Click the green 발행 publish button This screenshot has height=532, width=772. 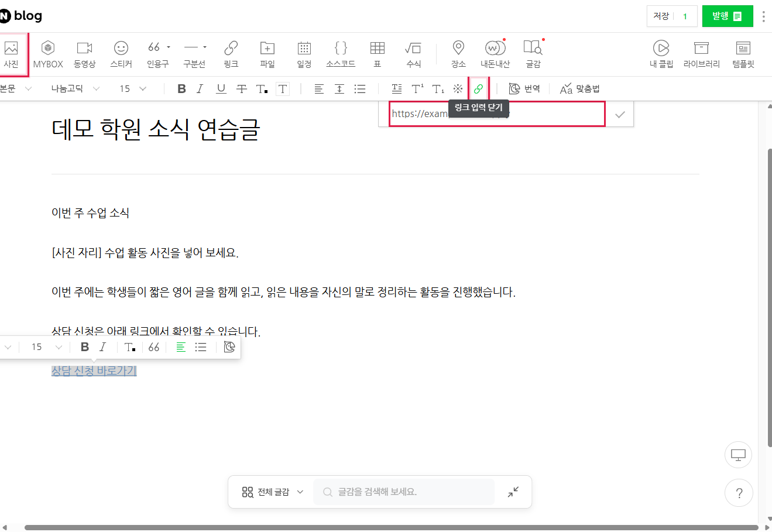click(x=728, y=16)
